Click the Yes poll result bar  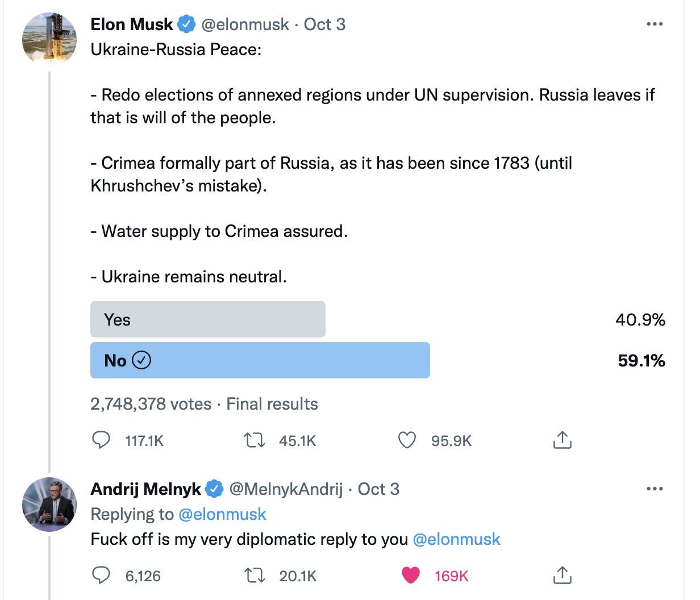pos(207,319)
